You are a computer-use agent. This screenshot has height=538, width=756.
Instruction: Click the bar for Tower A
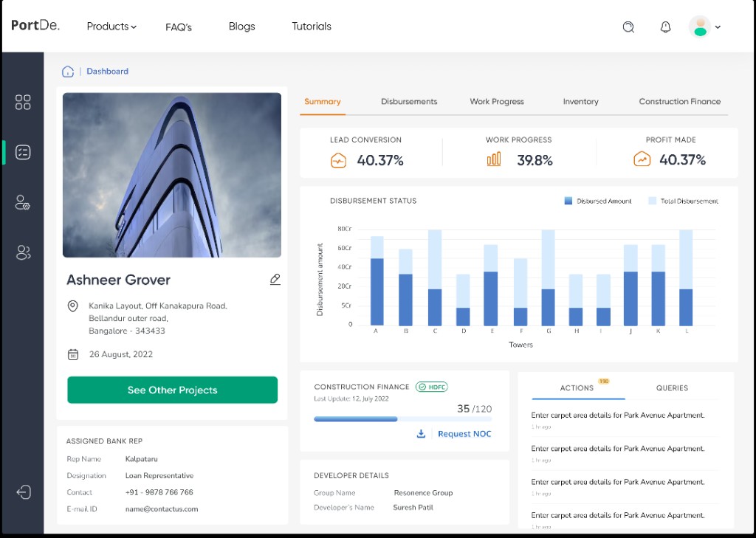[377, 280]
